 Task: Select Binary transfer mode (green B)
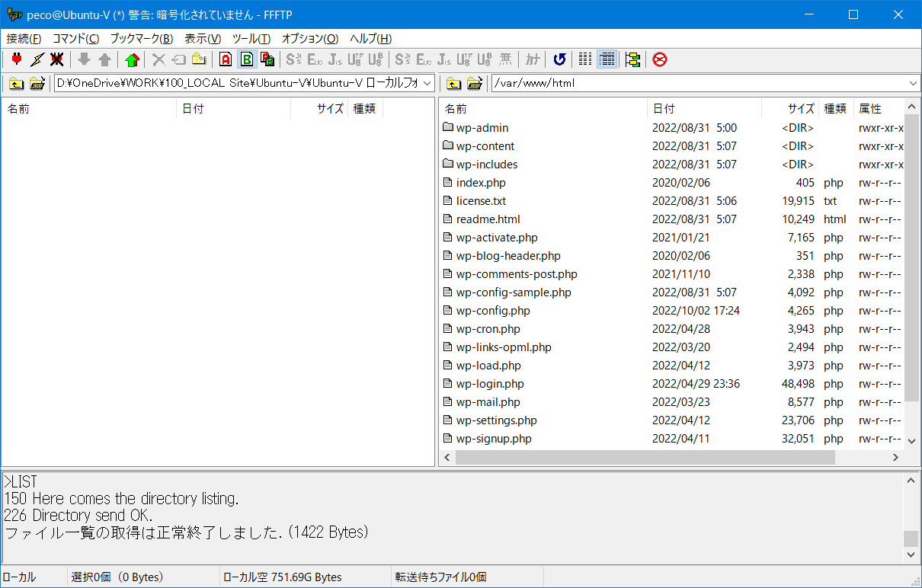(246, 59)
